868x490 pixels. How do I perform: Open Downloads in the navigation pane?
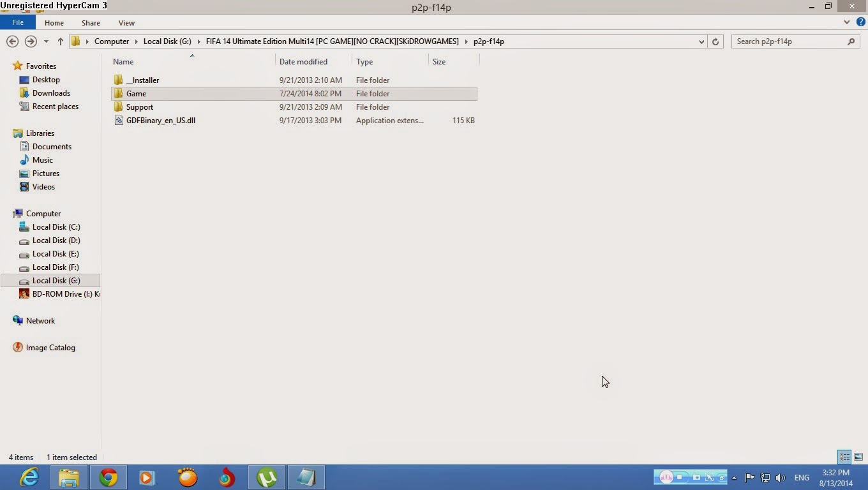51,93
